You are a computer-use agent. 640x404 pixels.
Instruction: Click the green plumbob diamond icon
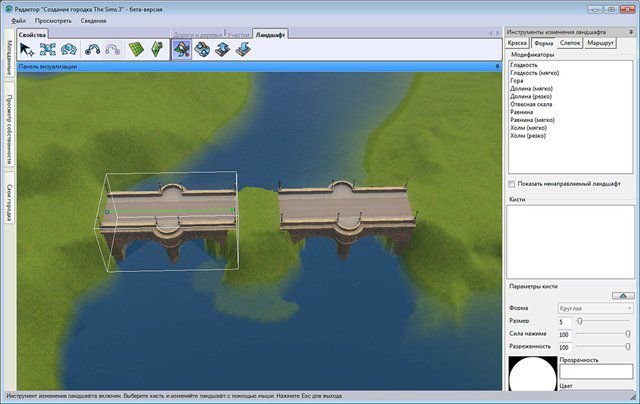(x=156, y=49)
